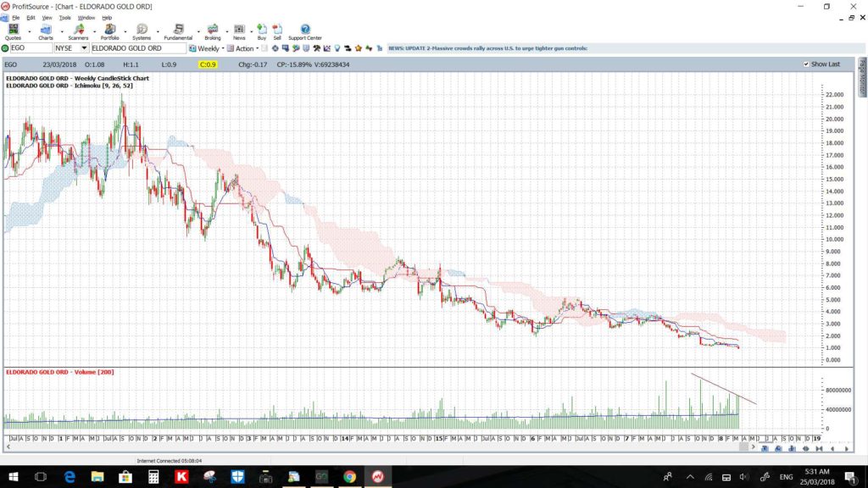Click the round crosshair icon in the chart toolbar
The width and height of the screenshot is (868, 488).
[275, 48]
